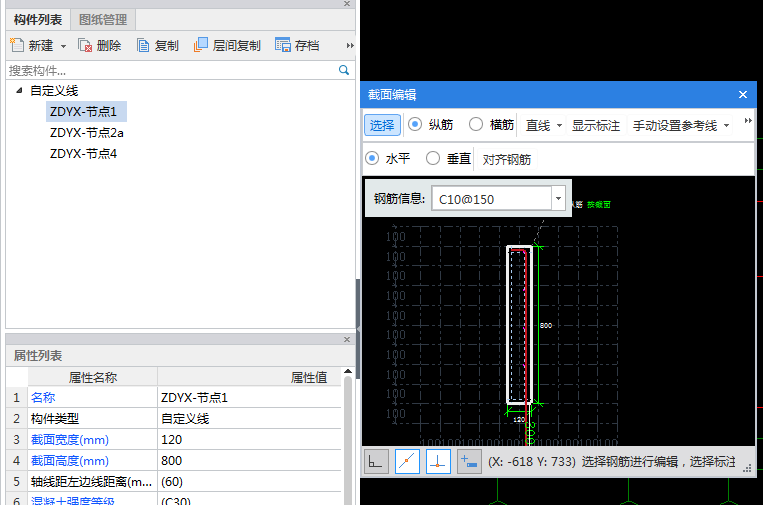Close the 属性列表 panel
This screenshot has width=763, height=505.
coord(347,340)
